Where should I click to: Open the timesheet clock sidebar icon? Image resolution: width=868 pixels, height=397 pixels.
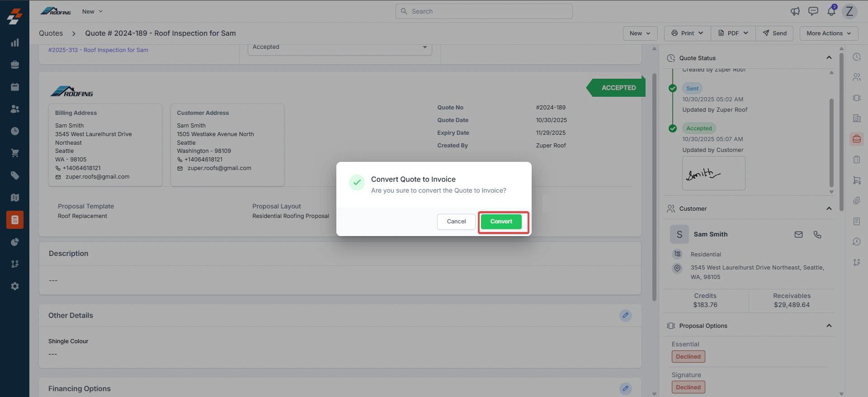15,131
